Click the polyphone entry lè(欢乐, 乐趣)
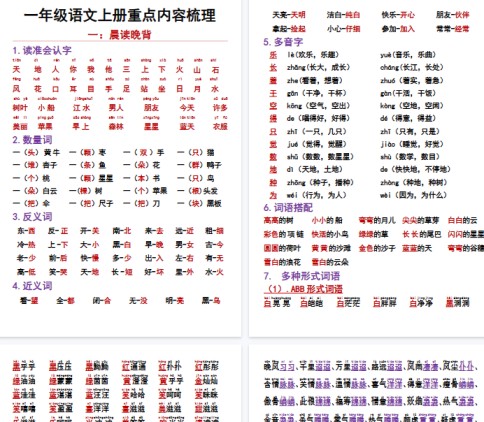484x422 pixels. (313, 55)
